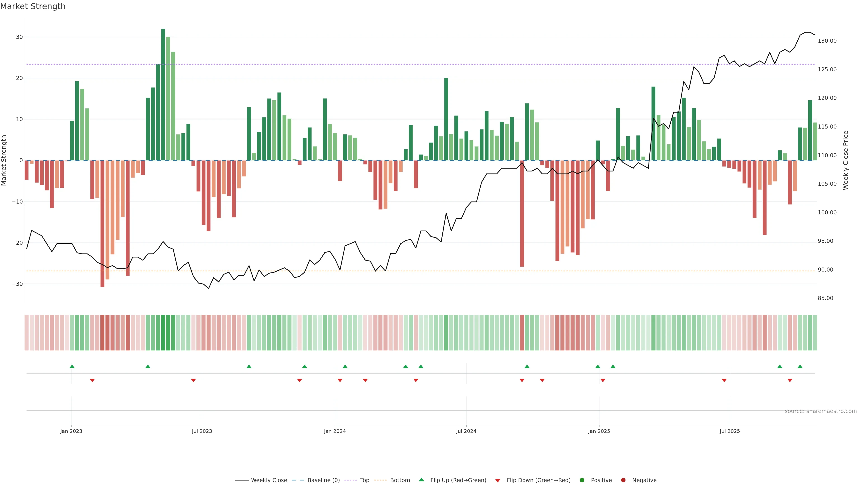Click the green Flip Up legend triangle
868x488 pixels.
coord(421,480)
